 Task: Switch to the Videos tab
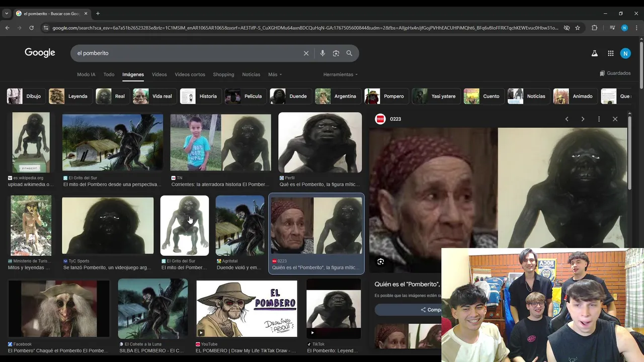pyautogui.click(x=159, y=74)
